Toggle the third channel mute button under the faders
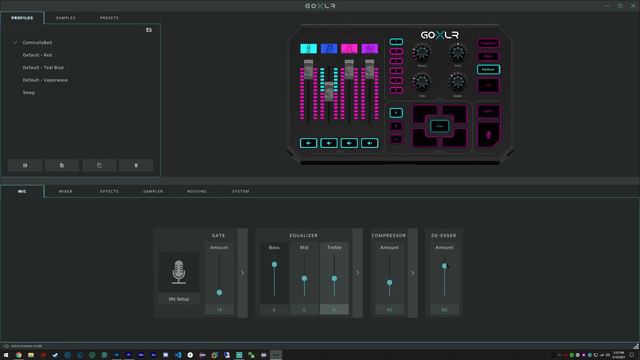The height and width of the screenshot is (360, 640). 349,143
